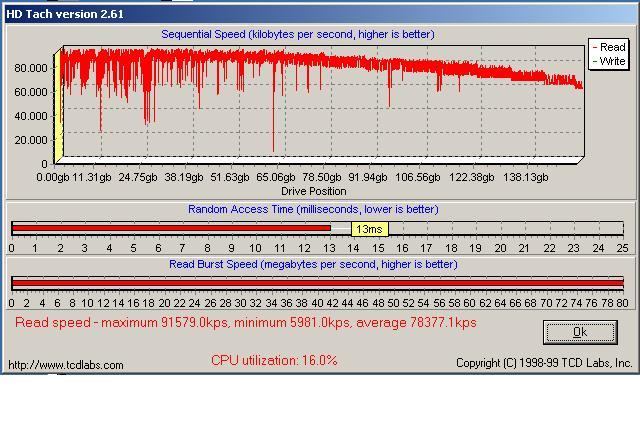Click the Copyright TCD Labs, Inc. text
This screenshot has width=640, height=432.
click(x=544, y=363)
